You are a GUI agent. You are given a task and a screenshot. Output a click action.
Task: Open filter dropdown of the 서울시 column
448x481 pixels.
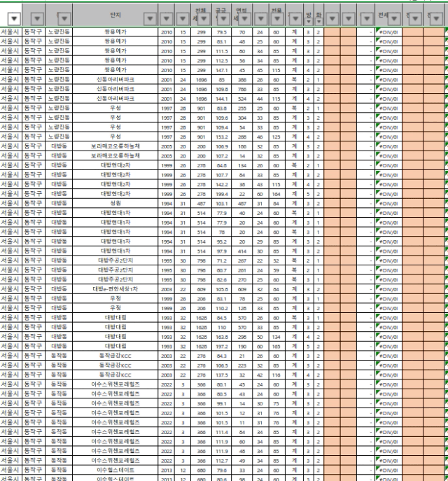click(14, 19)
